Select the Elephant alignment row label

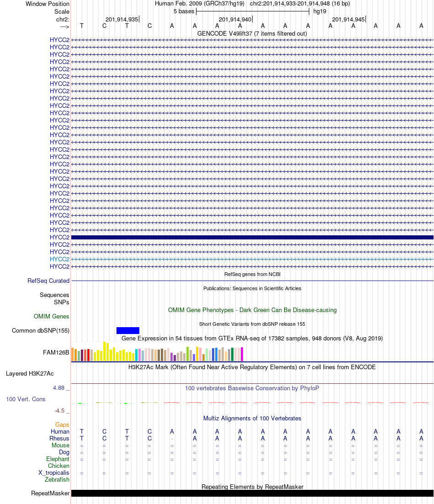[58, 459]
